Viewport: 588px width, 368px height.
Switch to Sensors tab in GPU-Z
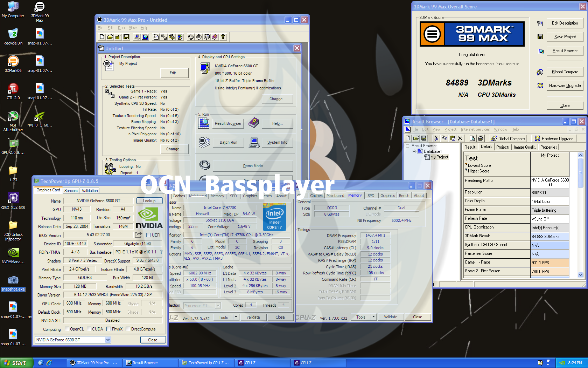point(71,191)
